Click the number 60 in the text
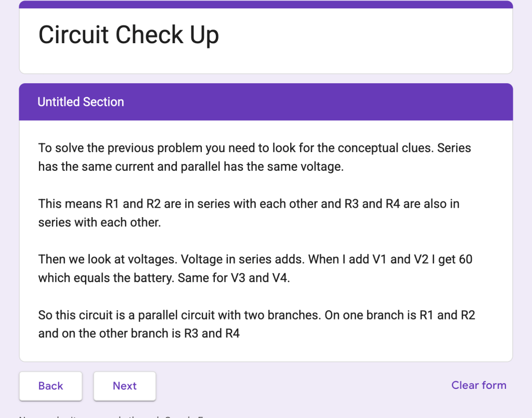 tap(465, 259)
